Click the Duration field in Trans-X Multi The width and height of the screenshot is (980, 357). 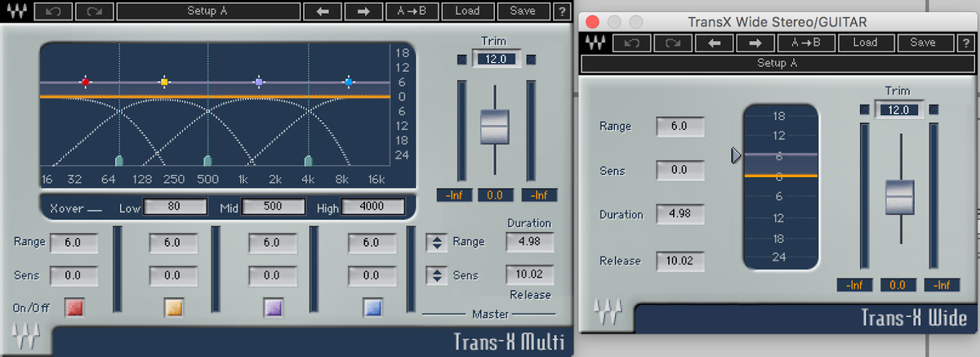tap(529, 242)
